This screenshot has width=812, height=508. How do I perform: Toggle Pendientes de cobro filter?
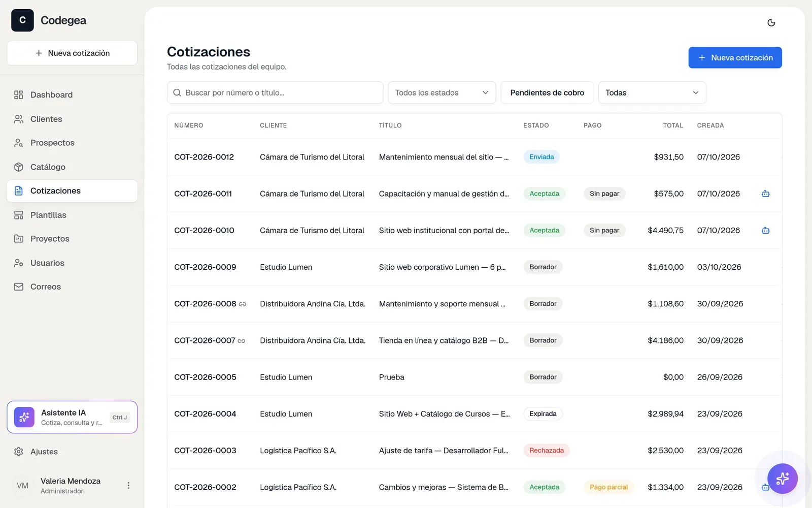pyautogui.click(x=547, y=92)
